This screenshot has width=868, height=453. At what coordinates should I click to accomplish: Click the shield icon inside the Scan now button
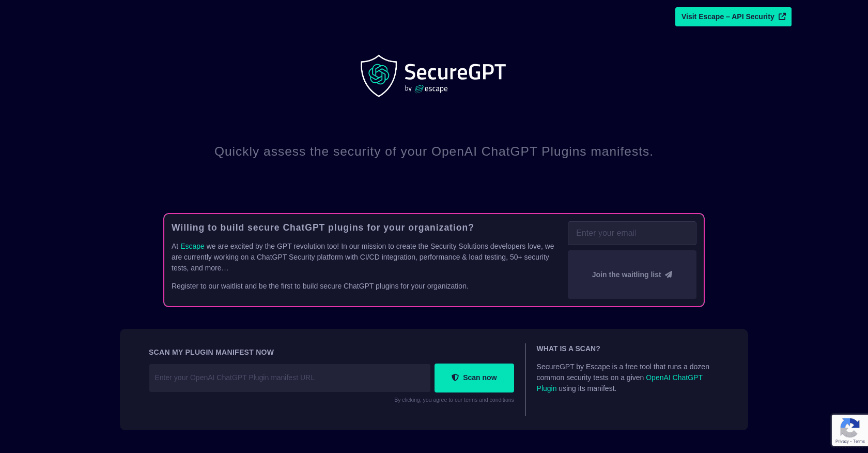pos(455,377)
